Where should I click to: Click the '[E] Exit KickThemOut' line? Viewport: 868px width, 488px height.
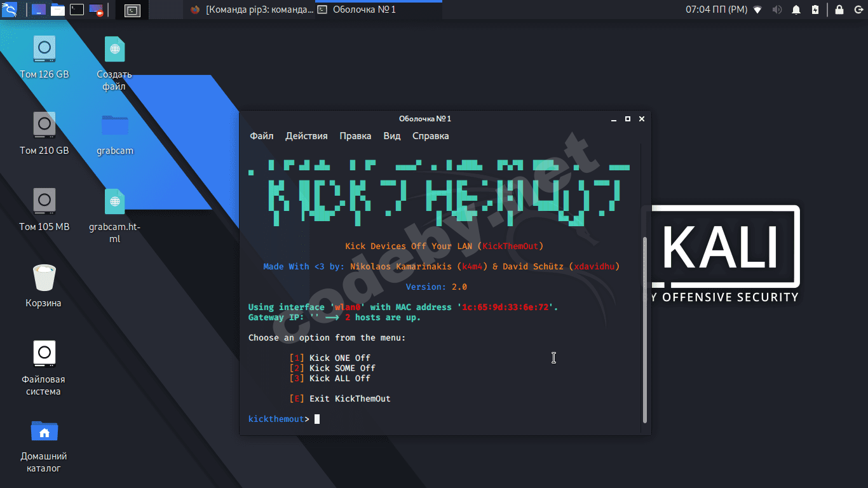click(x=340, y=398)
